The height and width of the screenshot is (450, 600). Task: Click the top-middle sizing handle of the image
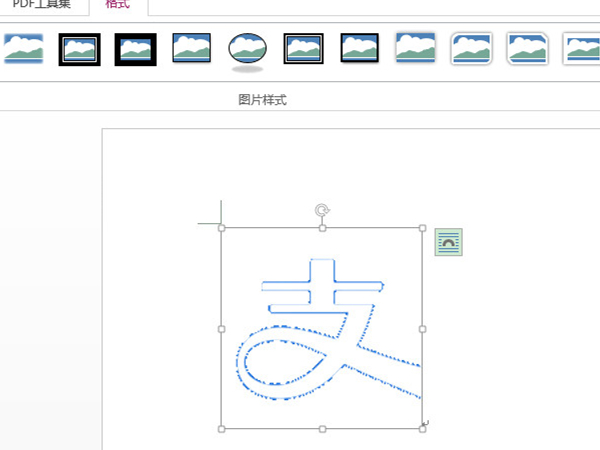point(322,228)
